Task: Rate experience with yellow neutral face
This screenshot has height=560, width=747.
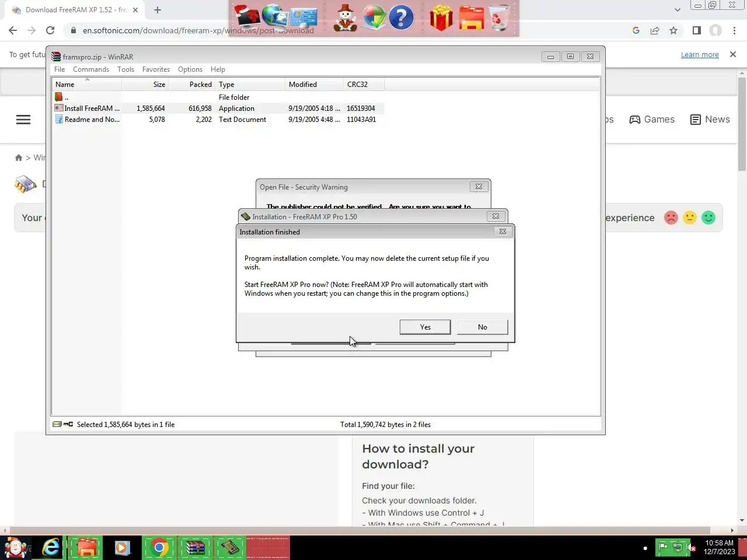Action: click(x=690, y=218)
